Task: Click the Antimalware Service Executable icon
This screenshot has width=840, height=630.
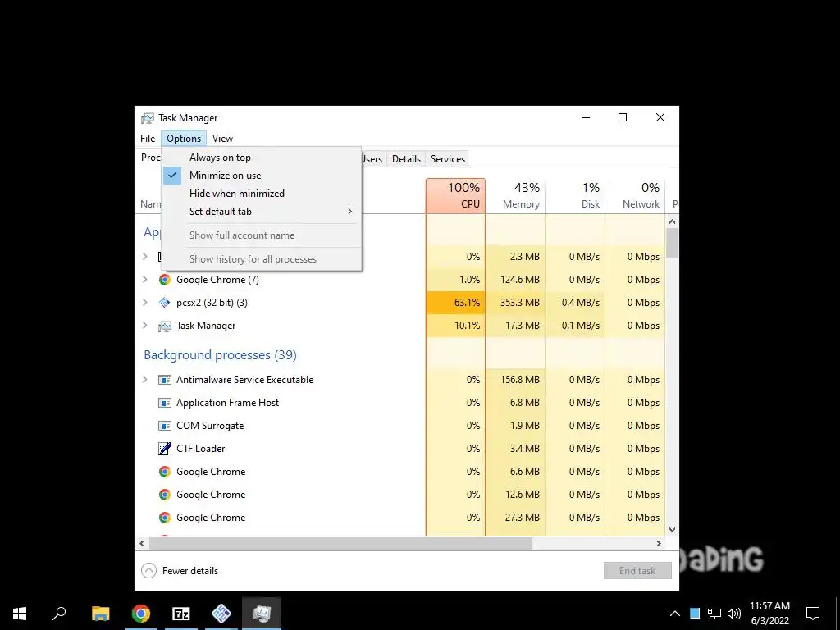Action: pos(164,380)
